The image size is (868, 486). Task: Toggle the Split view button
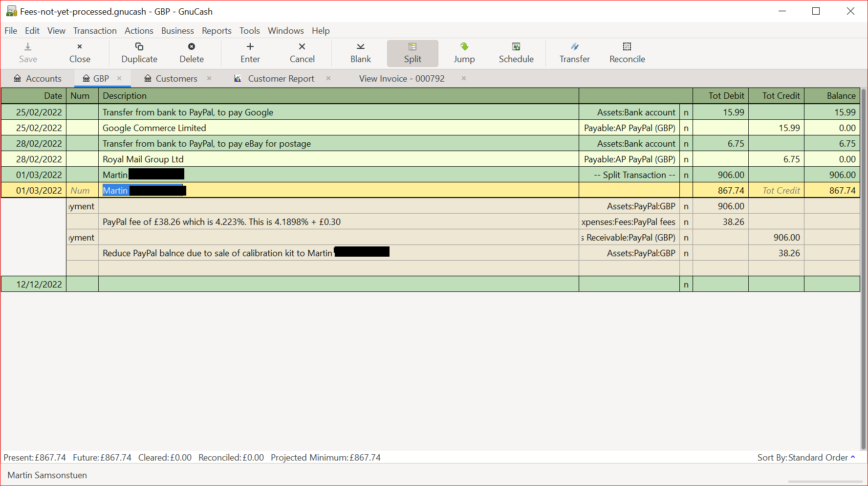(x=412, y=53)
